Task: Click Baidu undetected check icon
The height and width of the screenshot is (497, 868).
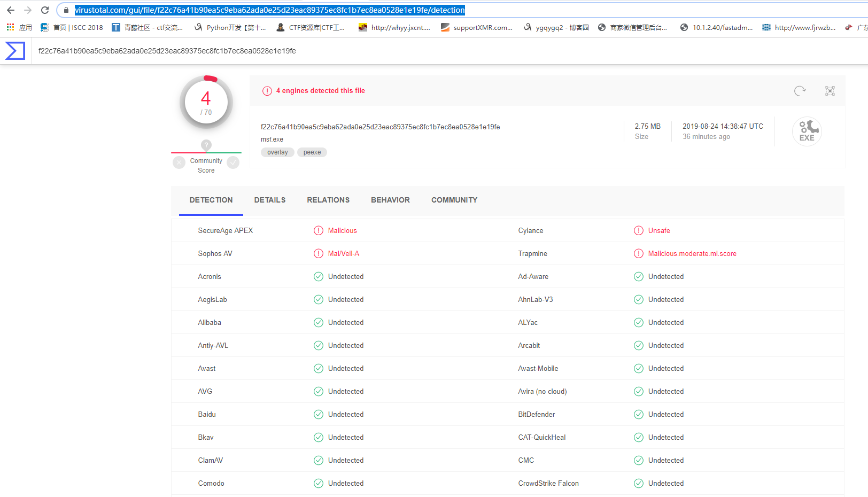Action: [319, 414]
